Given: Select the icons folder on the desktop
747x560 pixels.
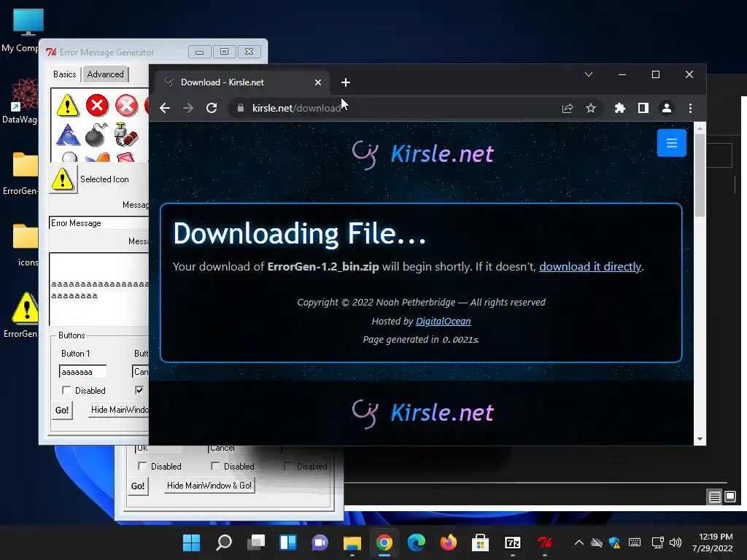Looking at the screenshot, I should 25,245.
